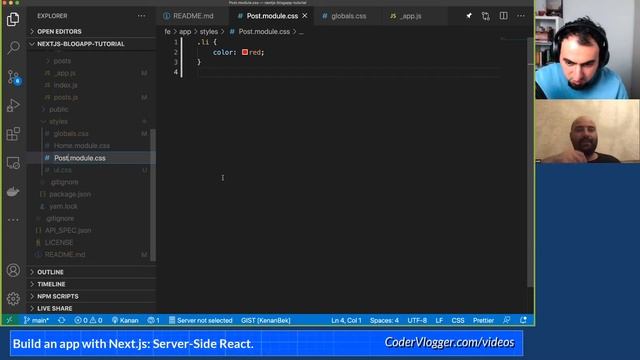Screen dimensions: 640x360
Task: Expand the Open Editors section
Action: tap(92, 31)
